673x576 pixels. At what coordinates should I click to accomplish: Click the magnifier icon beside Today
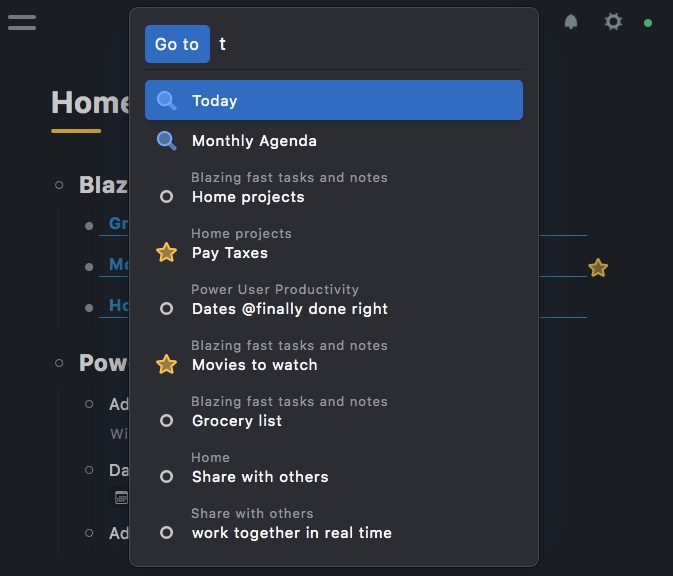167,101
